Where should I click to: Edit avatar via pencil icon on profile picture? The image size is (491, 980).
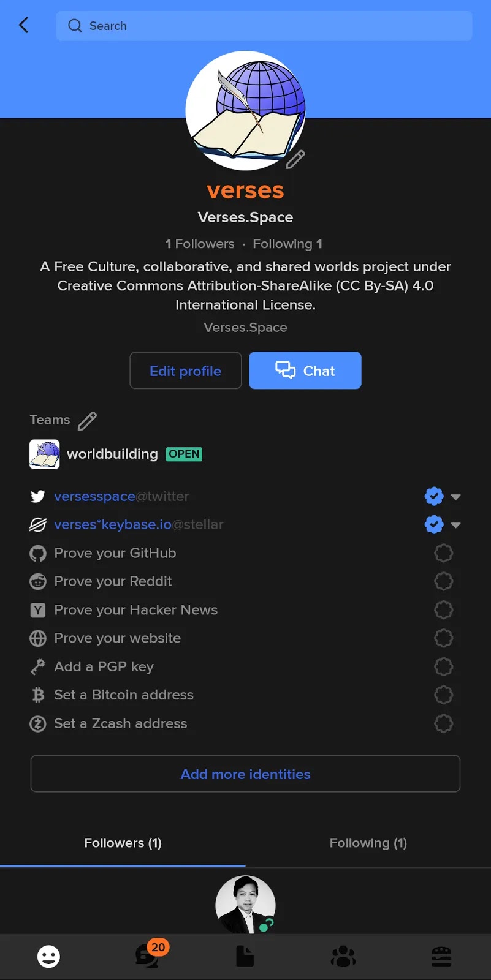pos(295,159)
